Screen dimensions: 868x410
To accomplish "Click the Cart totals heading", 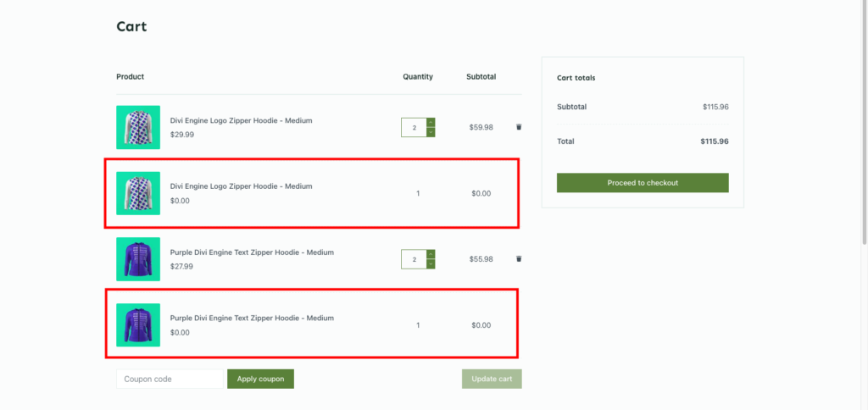I will point(576,78).
